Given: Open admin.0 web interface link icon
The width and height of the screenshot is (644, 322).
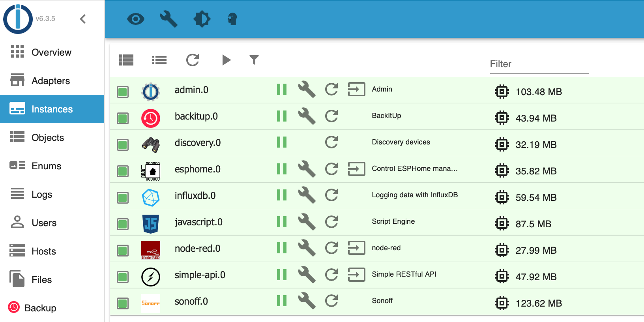Looking at the screenshot, I should tap(356, 89).
